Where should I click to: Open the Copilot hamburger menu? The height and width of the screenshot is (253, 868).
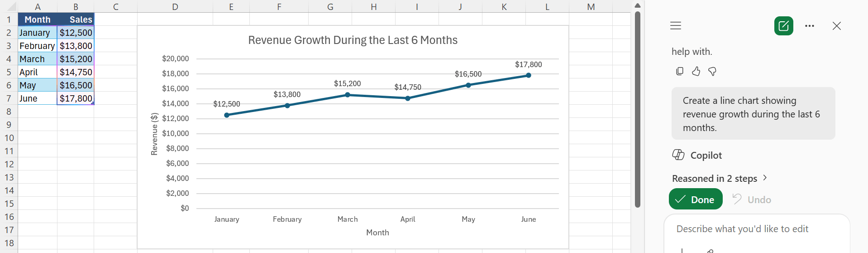(x=676, y=25)
